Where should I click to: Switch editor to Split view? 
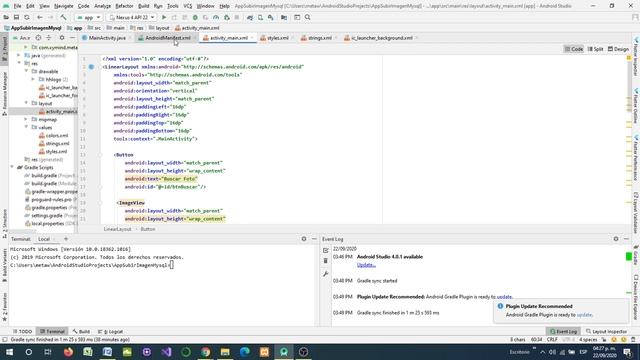[596, 49]
